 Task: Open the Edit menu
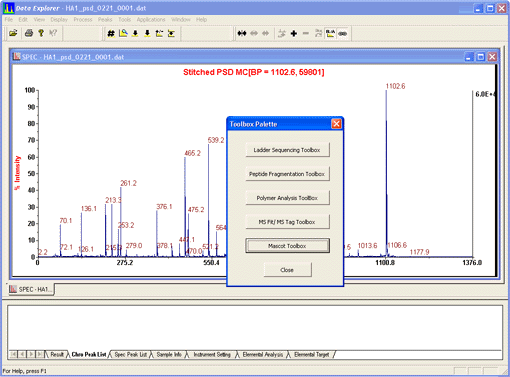tap(23, 20)
